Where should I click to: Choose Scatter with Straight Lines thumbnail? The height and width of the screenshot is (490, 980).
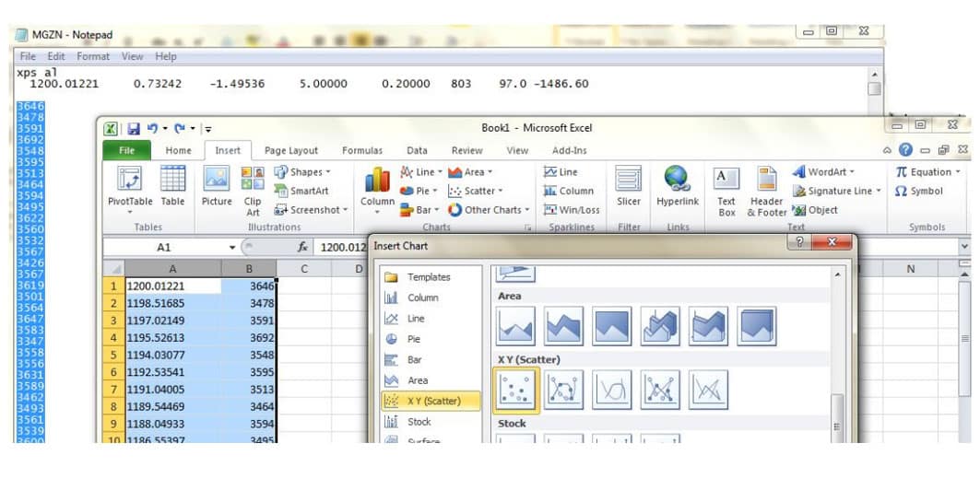tap(708, 391)
